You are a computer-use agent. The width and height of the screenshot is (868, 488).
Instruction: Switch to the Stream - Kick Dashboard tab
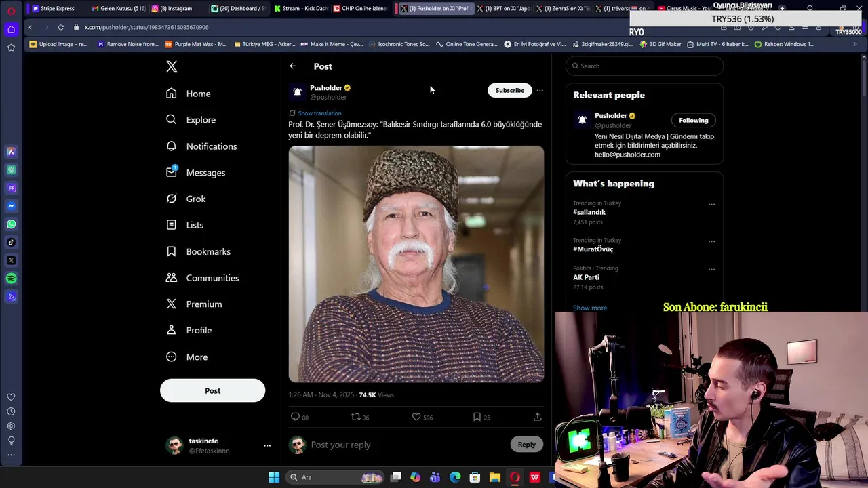(x=300, y=9)
